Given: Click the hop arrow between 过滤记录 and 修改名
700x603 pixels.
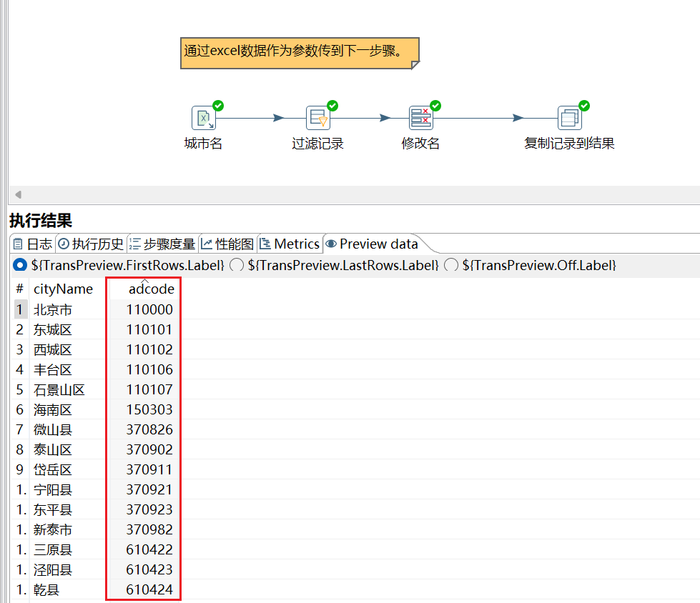Looking at the screenshot, I should coord(385,118).
